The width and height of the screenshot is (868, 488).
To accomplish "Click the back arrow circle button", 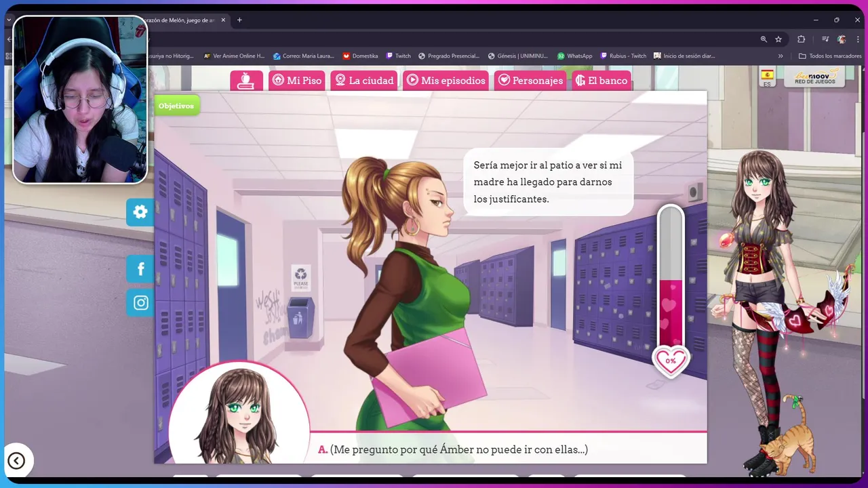I will point(16,461).
